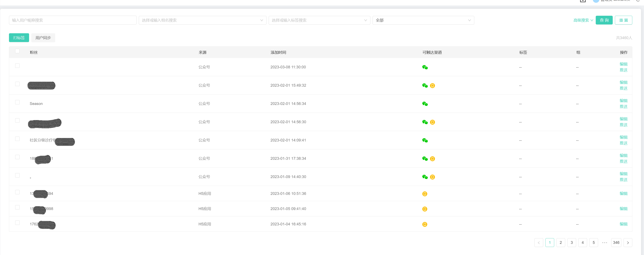The image size is (644, 255).
Task: Select the Season row checkbox
Action: 17,102
